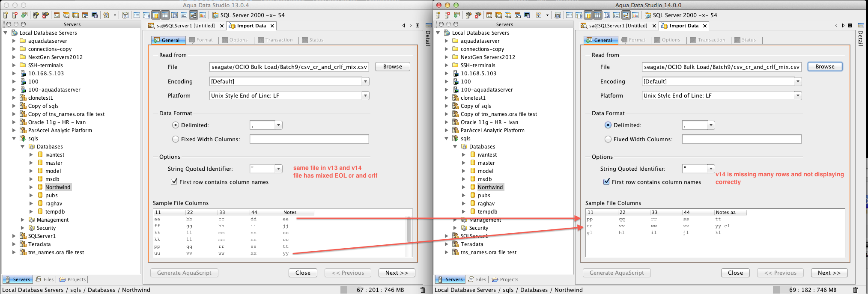Open Encoding dropdown in 14.0.0 window
The width and height of the screenshot is (868, 294).
(x=798, y=81)
